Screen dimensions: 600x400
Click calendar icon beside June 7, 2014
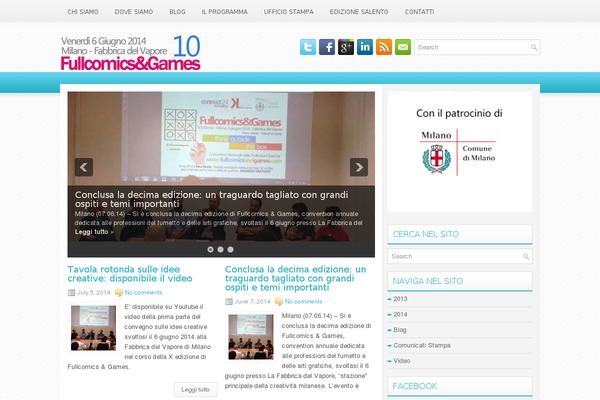229,302
